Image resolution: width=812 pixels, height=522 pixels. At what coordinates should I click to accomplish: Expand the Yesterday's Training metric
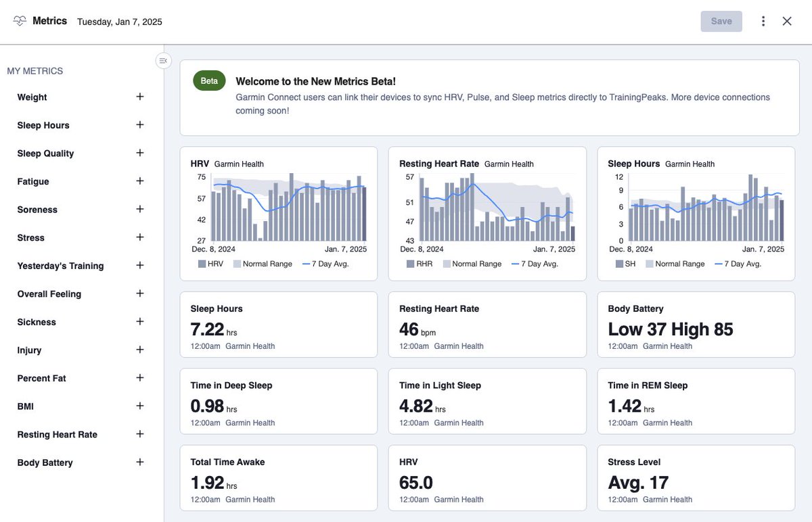pyautogui.click(x=61, y=266)
